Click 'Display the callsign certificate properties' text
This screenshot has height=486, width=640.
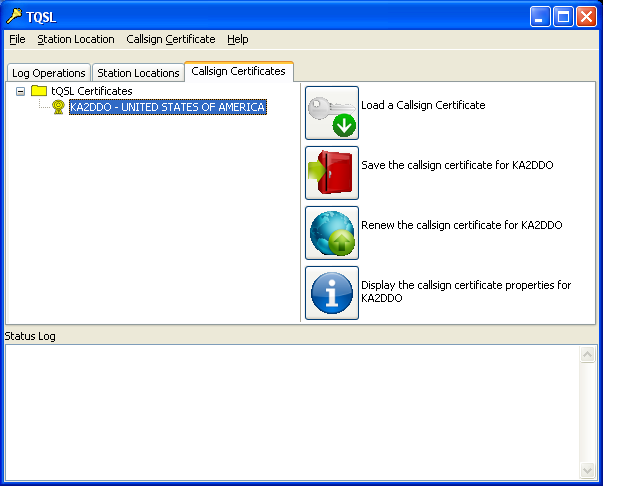pos(466,291)
